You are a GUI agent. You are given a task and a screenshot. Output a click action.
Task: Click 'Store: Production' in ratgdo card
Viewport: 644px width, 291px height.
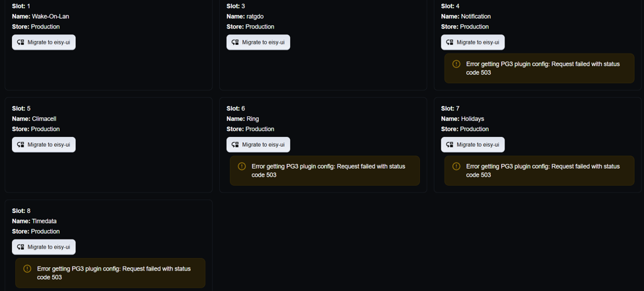pyautogui.click(x=250, y=26)
